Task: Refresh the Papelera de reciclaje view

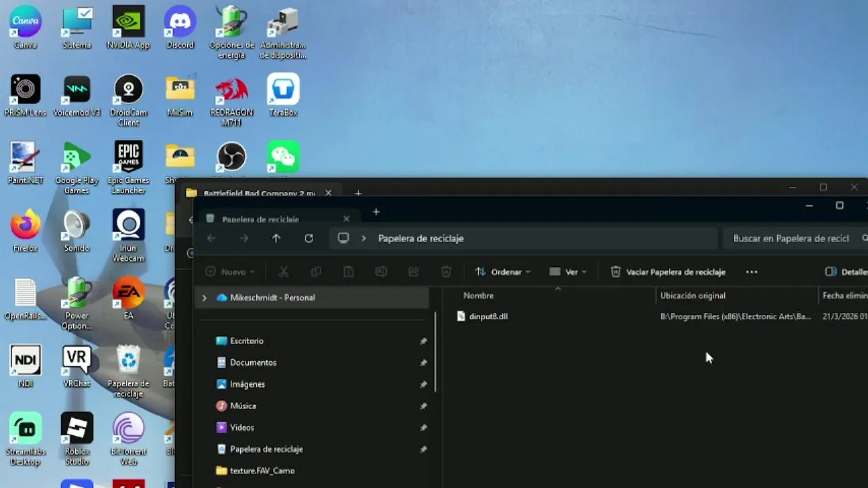Action: tap(309, 239)
